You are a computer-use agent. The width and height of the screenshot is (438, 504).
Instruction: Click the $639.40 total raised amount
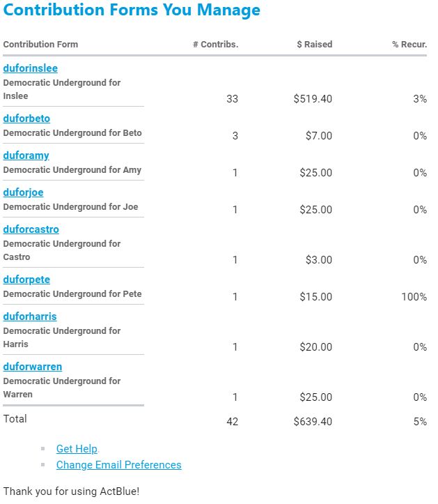[313, 422]
